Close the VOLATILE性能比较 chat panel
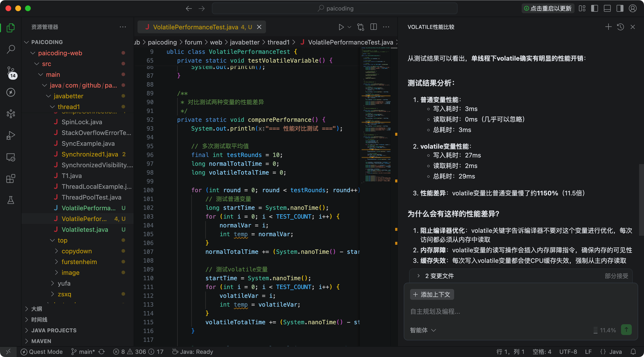 pyautogui.click(x=633, y=27)
